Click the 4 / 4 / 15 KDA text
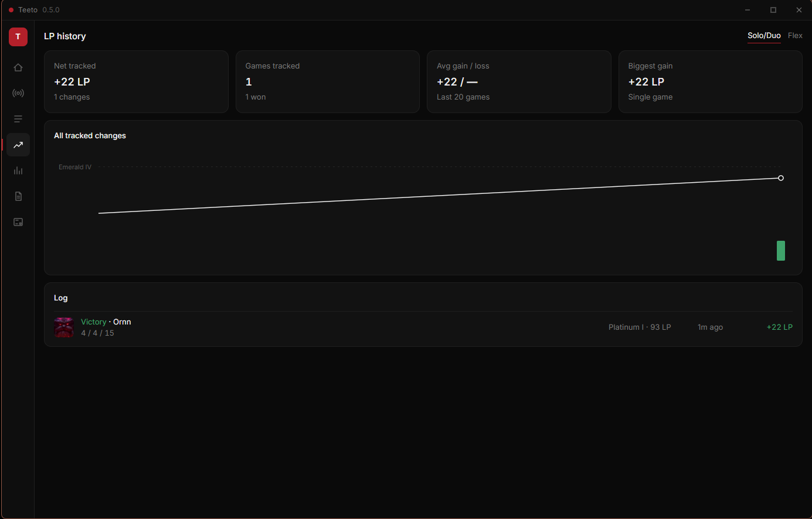812x519 pixels. 97,333
